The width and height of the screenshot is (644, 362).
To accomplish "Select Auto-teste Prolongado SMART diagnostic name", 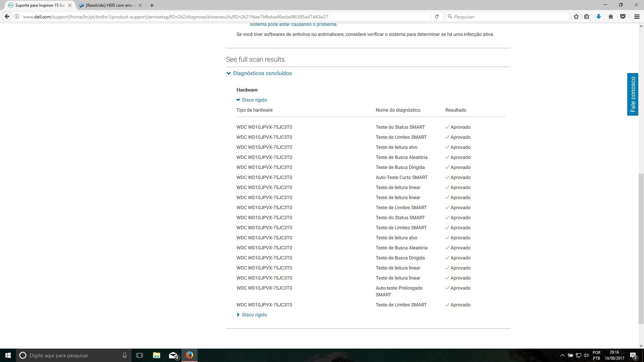I will (399, 291).
